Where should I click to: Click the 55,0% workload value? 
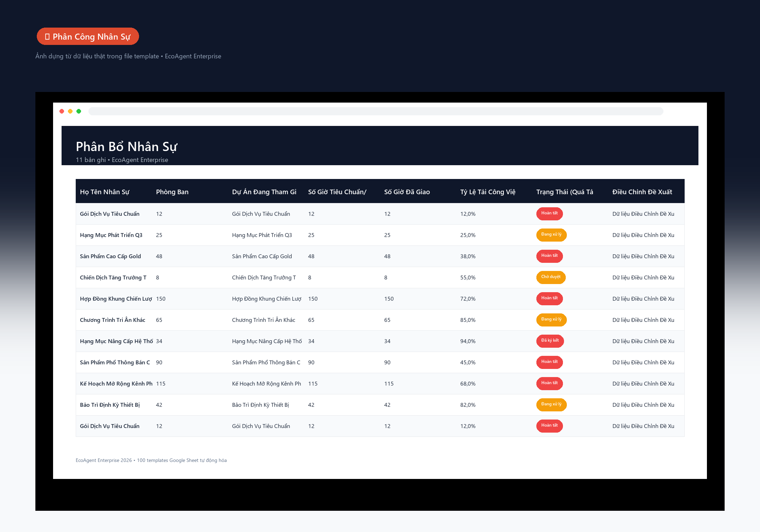[468, 278]
